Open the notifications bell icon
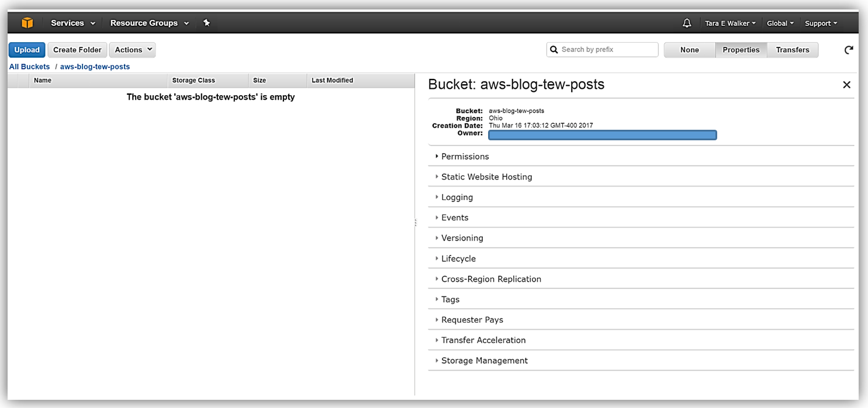 pos(687,23)
